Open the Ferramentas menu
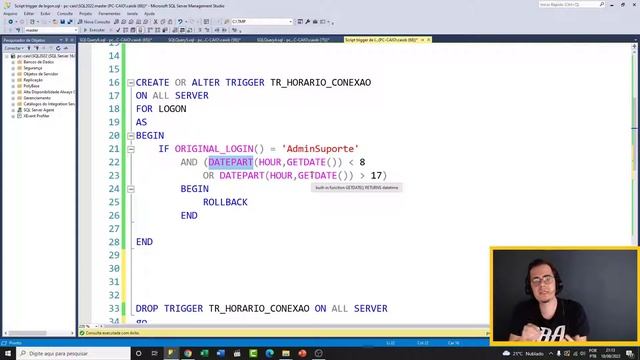This screenshot has width=640, height=360. pyautogui.click(x=109, y=13)
